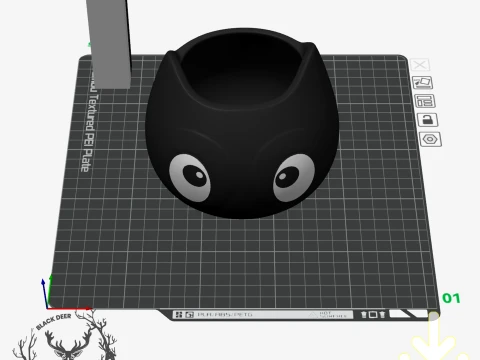
Task: Open plate settings hexagon icon
Action: pyautogui.click(x=430, y=139)
